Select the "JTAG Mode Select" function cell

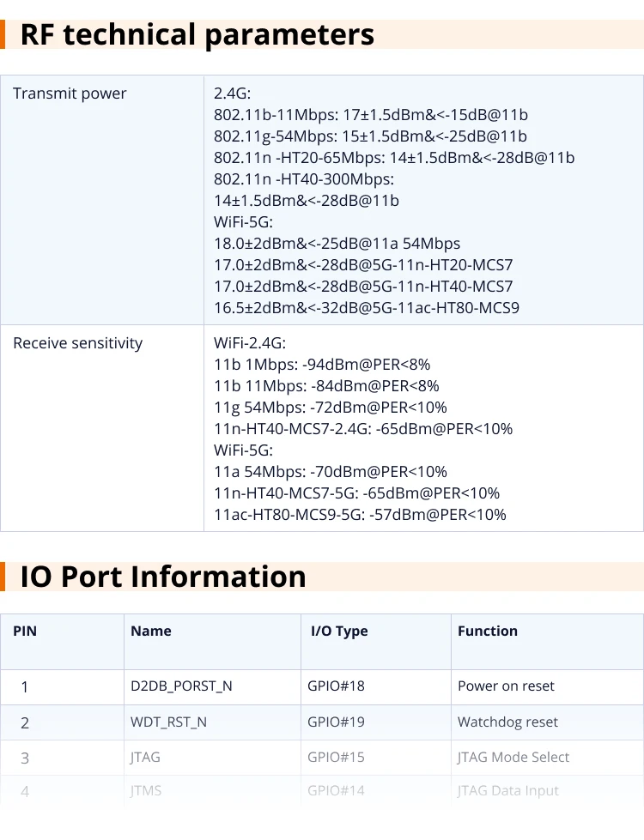click(513, 758)
